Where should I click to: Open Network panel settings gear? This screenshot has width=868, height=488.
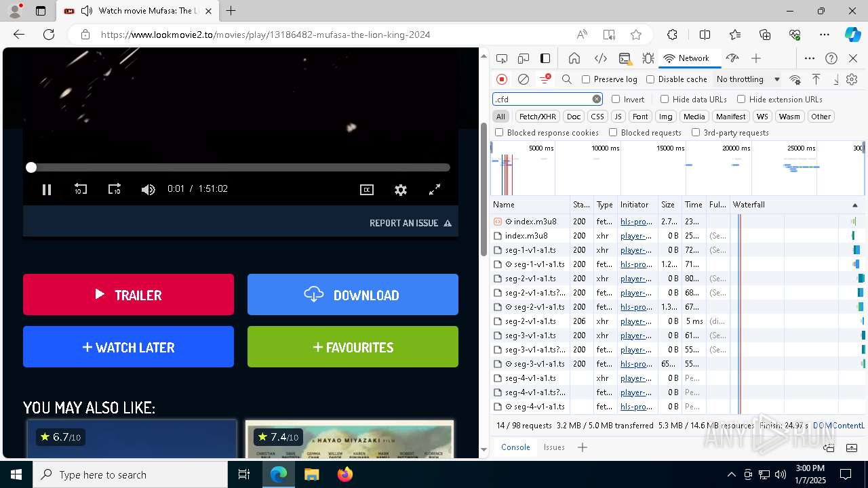(852, 79)
